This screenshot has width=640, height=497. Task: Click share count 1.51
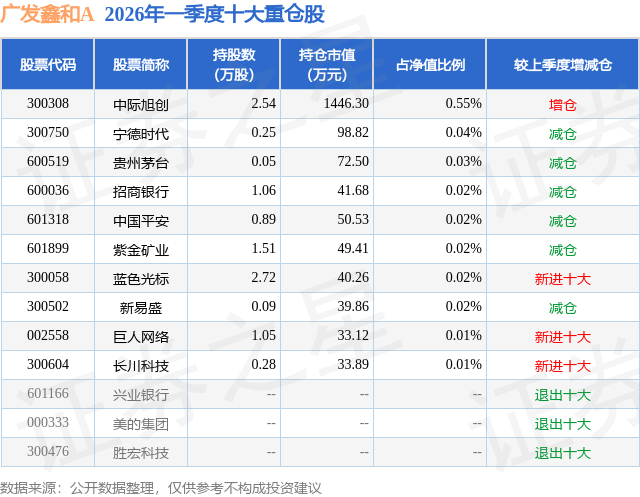click(x=263, y=248)
